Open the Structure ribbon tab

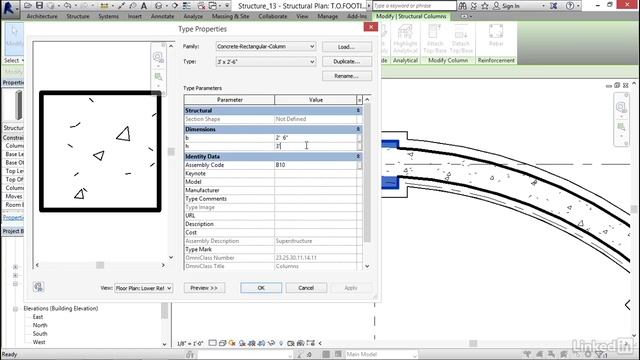[x=78, y=16]
